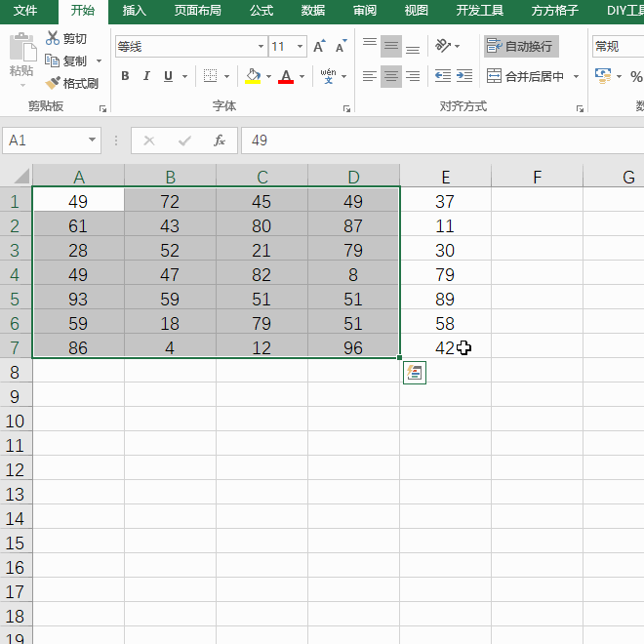The width and height of the screenshot is (644, 644).
Task: Select row 8 header
Action: [x=16, y=372]
